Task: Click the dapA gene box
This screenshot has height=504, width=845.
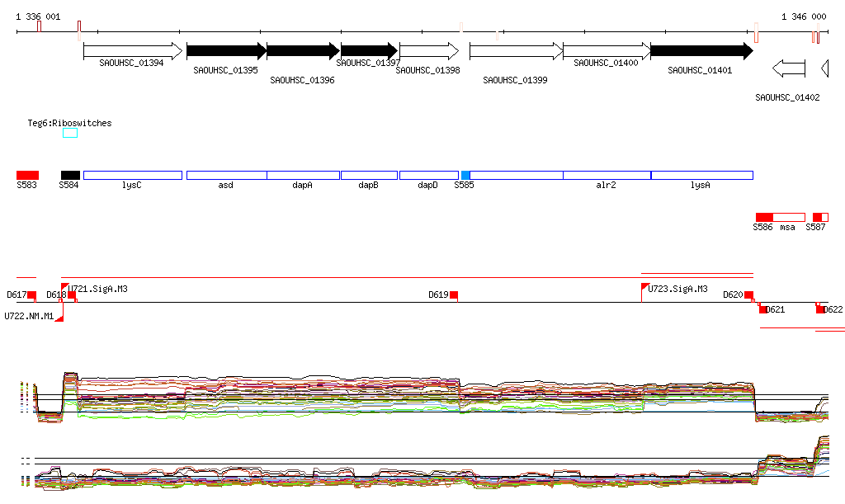Action: 303,175
